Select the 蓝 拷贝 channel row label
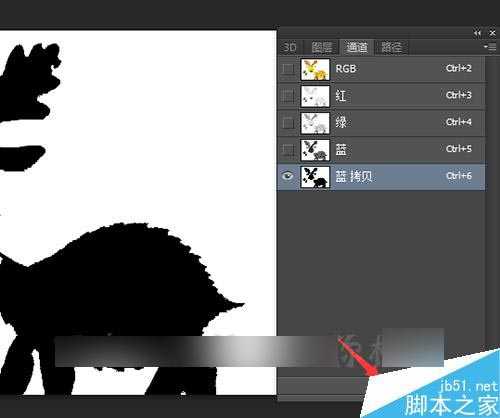Image resolution: width=500 pixels, height=418 pixels. point(354,176)
